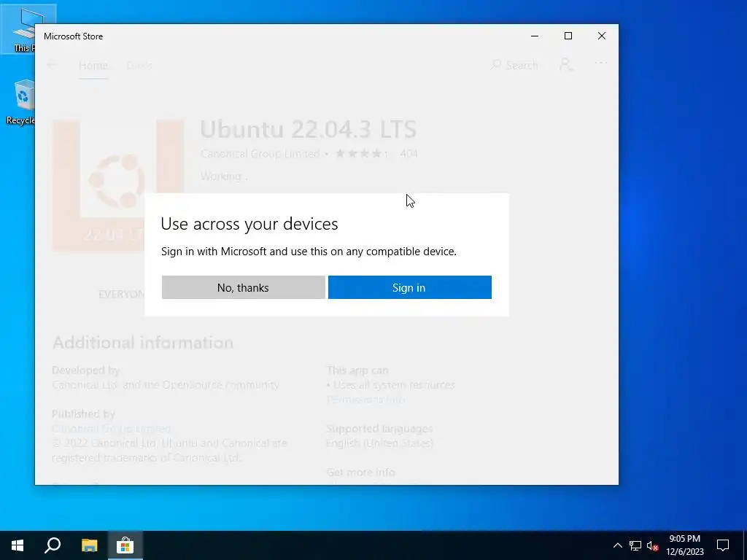The height and width of the screenshot is (560, 747).
Task: Decline sign-in with No, thanks button
Action: click(x=244, y=287)
